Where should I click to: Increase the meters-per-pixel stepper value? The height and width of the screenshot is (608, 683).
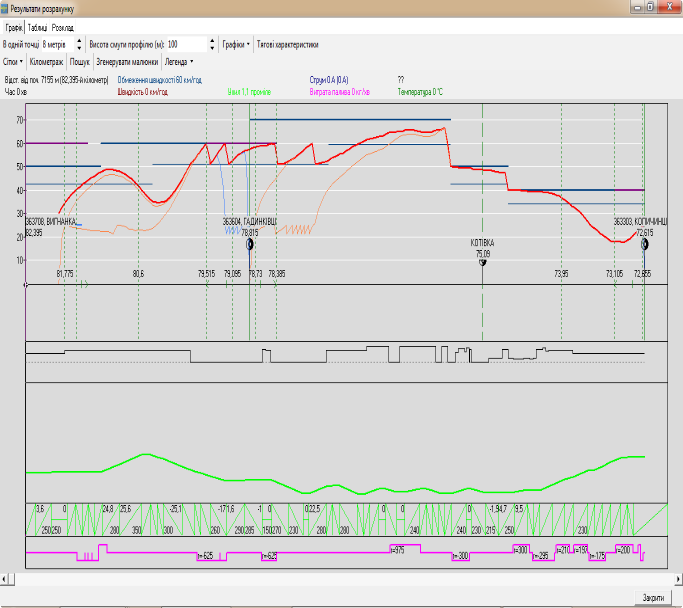click(x=80, y=40)
